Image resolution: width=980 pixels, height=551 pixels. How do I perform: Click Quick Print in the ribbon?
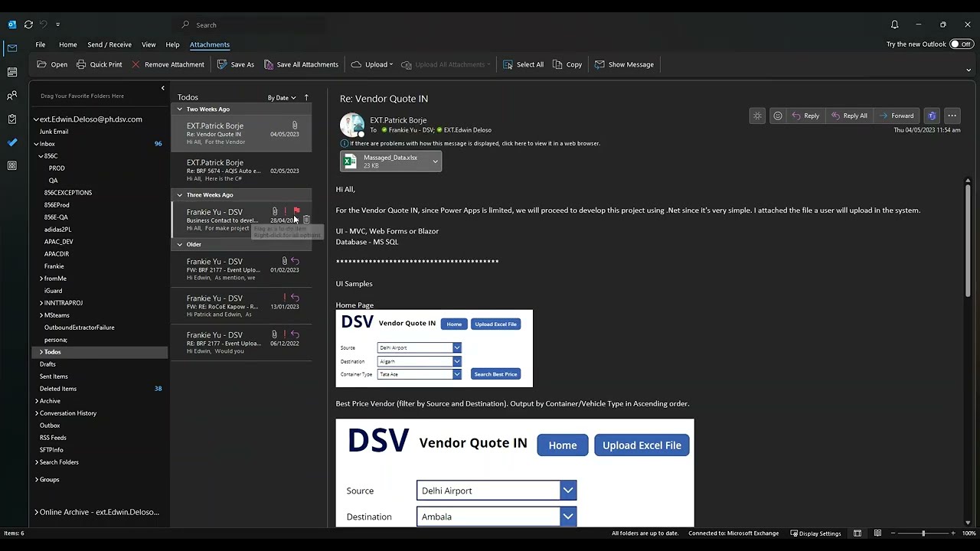pos(100,64)
